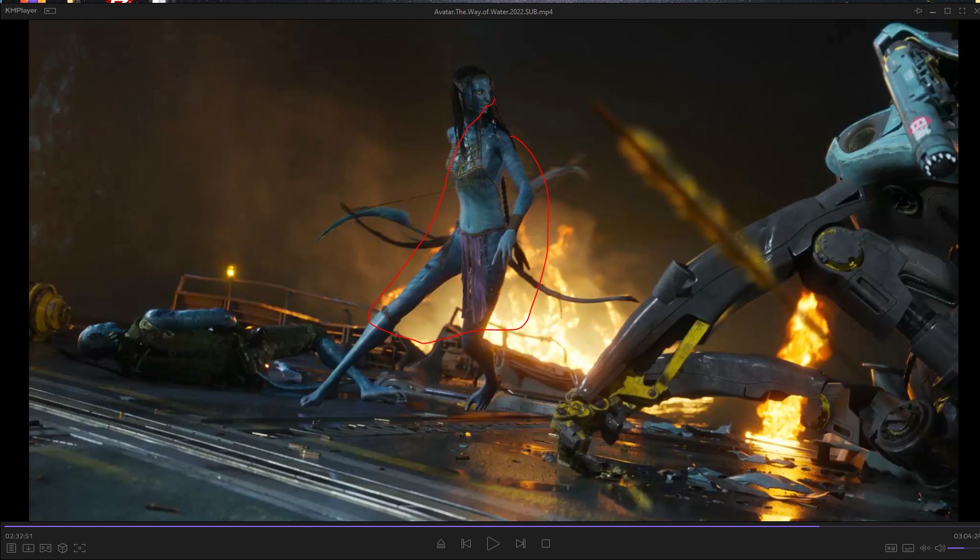Open the 3D cube settings icon
Screen dimensions: 980x560
(63, 548)
